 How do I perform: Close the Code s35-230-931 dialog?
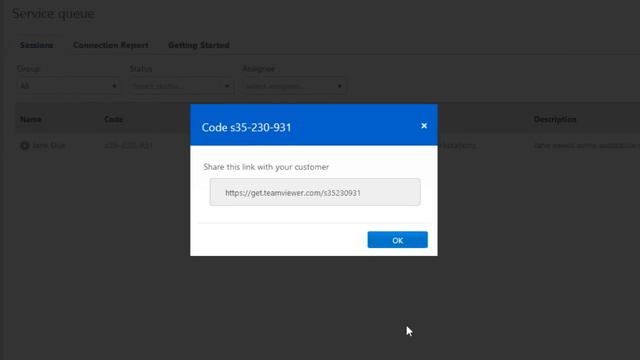[424, 126]
